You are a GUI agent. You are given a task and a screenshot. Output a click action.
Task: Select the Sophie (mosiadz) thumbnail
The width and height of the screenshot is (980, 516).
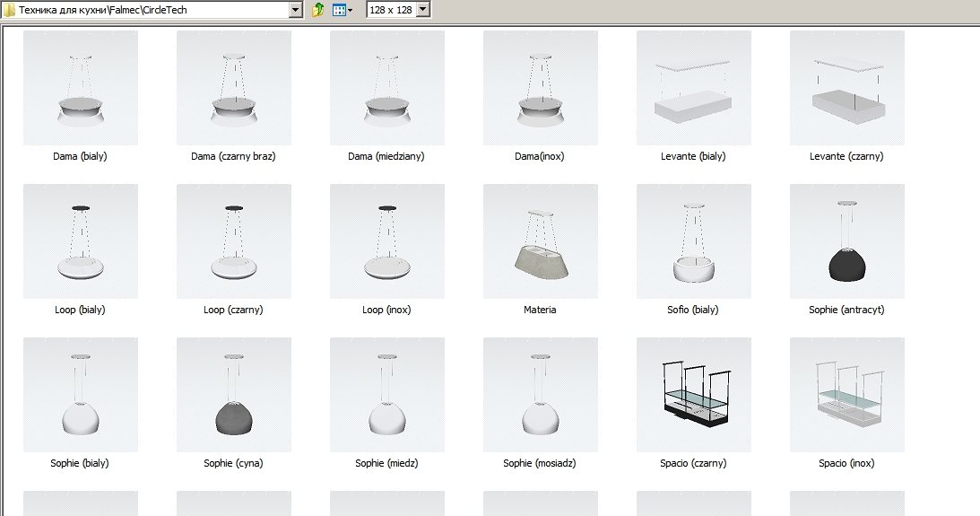541,395
